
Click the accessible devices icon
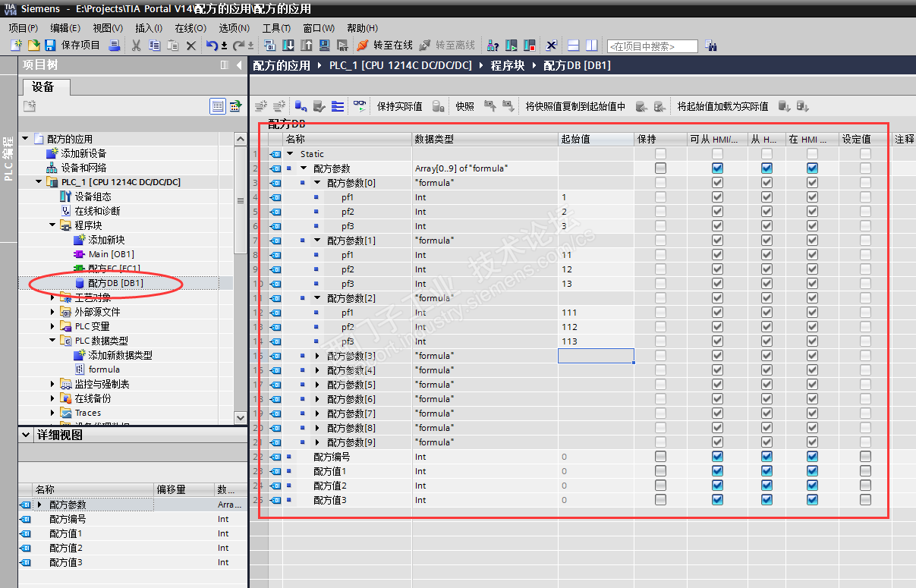[493, 46]
